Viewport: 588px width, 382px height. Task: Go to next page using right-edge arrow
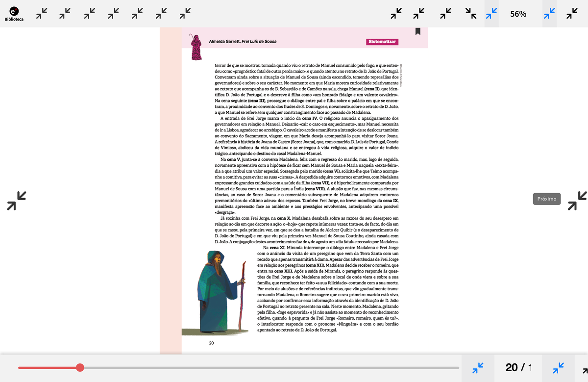[577, 201]
